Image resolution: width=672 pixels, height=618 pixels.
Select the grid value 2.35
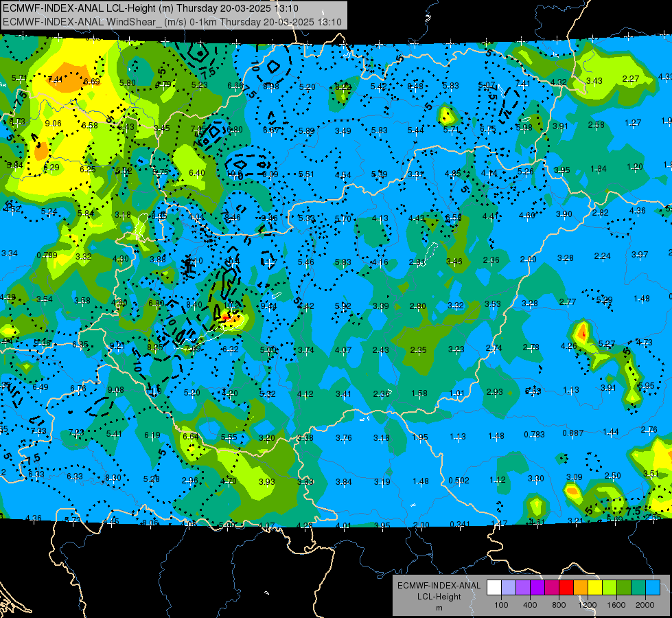click(x=418, y=350)
